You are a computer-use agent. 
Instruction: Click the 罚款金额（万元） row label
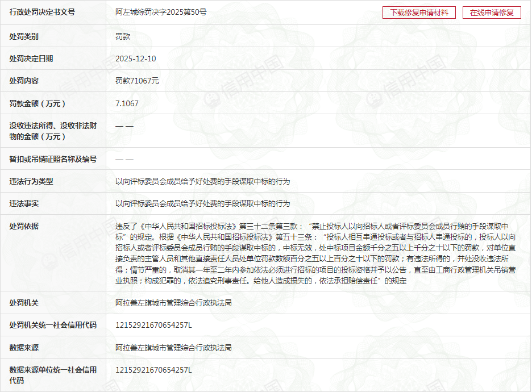[38, 103]
